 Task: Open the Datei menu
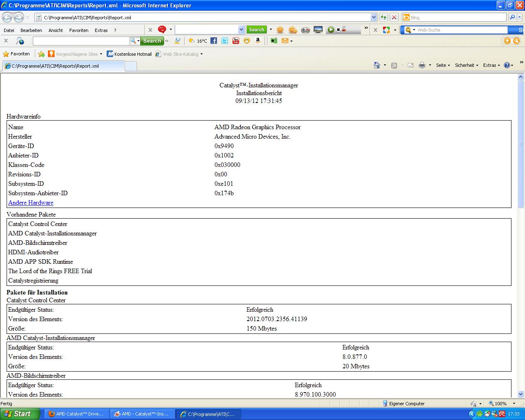[9, 30]
